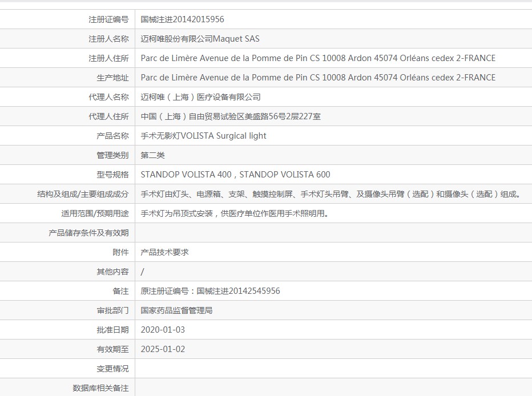Select the 美盛路56号2层227室 address value
The image size is (532, 396).
click(231, 116)
